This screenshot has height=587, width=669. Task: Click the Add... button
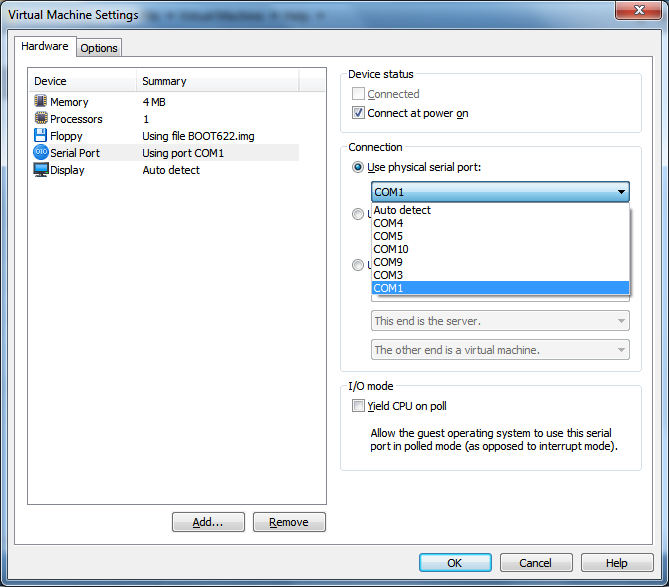208,522
